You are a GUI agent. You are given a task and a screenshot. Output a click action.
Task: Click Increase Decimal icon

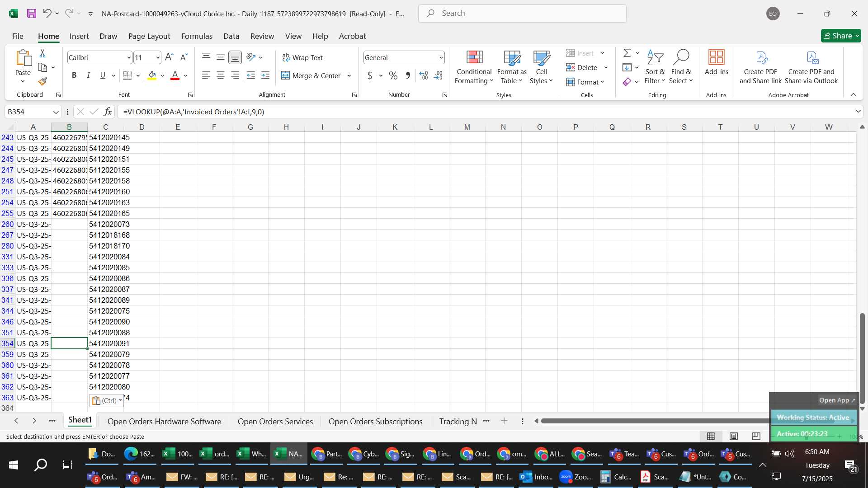(x=424, y=75)
